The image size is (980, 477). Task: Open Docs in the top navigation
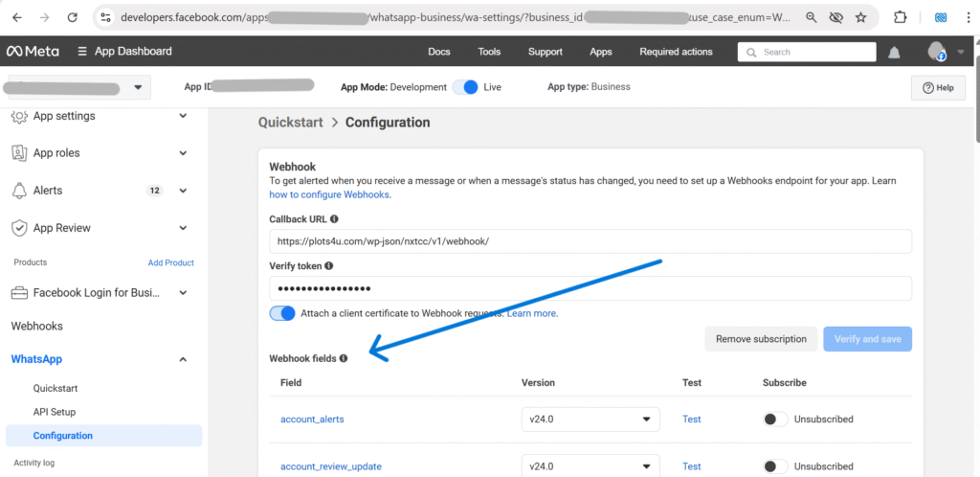[x=439, y=52]
